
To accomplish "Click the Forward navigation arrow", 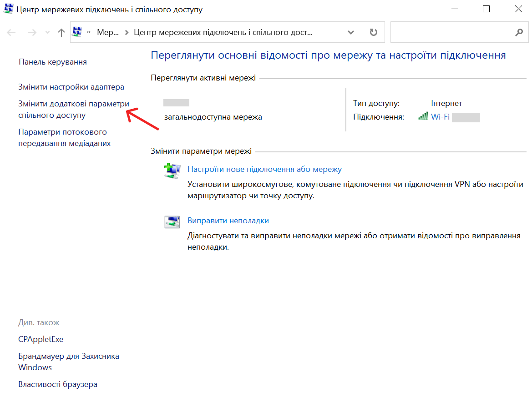I will point(32,33).
